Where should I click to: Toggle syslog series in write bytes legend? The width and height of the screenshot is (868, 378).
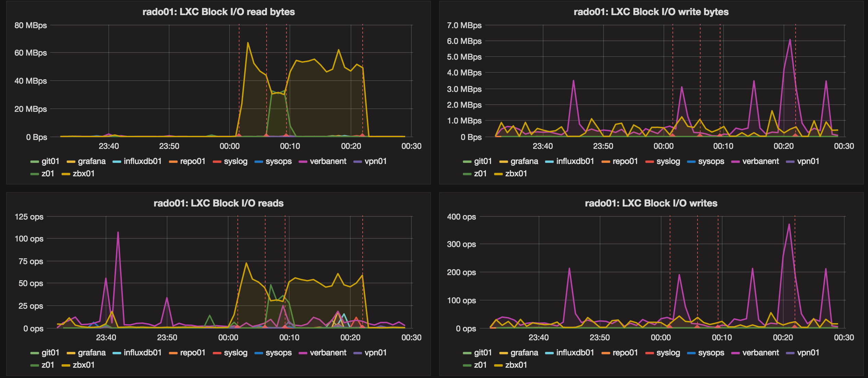668,161
